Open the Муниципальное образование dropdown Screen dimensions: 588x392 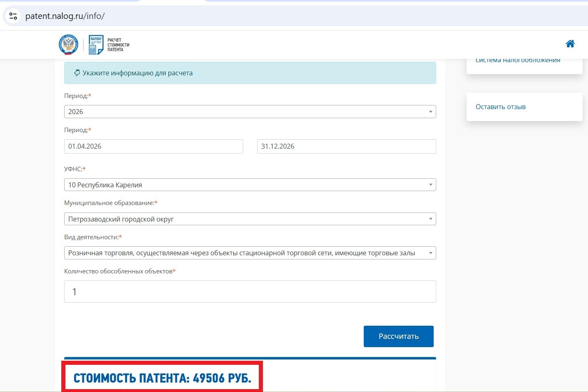coord(250,219)
